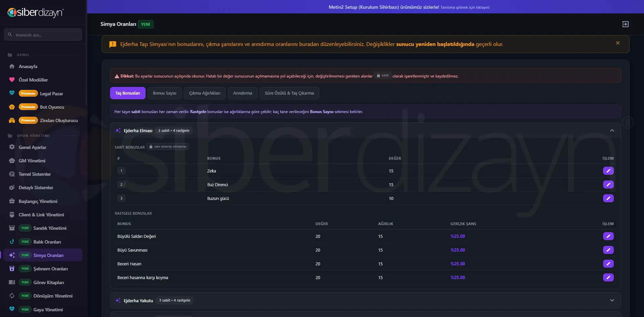Click the YENİ badge next to page title
This screenshot has height=317, width=644.
click(146, 24)
